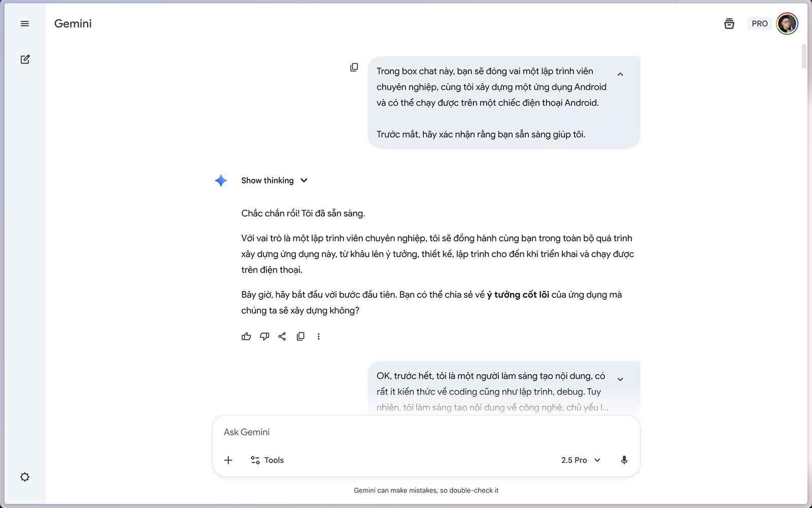This screenshot has width=812, height=508.
Task: Open the 2.5 Pro model dropdown
Action: point(581,460)
